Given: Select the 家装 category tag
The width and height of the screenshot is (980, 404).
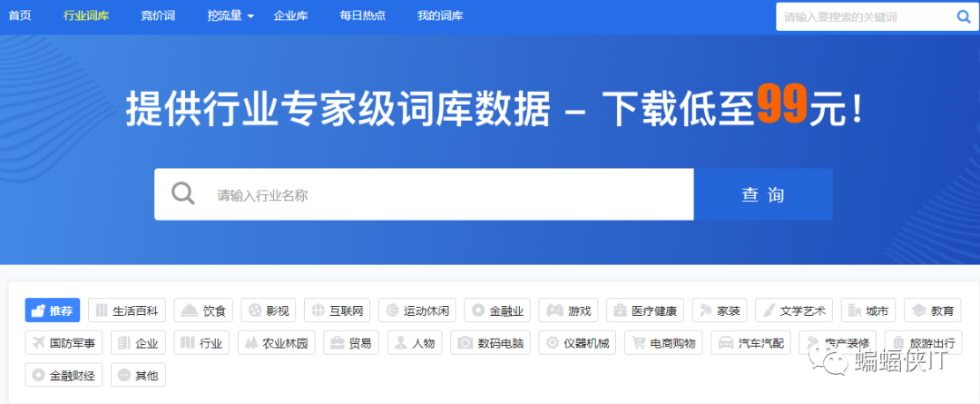Looking at the screenshot, I should [720, 310].
